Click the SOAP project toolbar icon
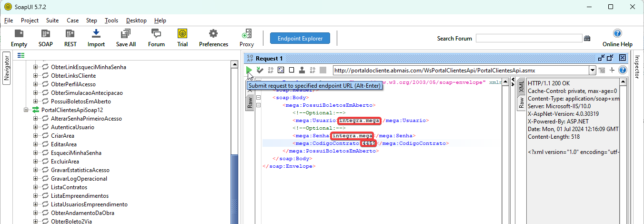Image resolution: width=644 pixels, height=224 pixels. tap(46, 38)
